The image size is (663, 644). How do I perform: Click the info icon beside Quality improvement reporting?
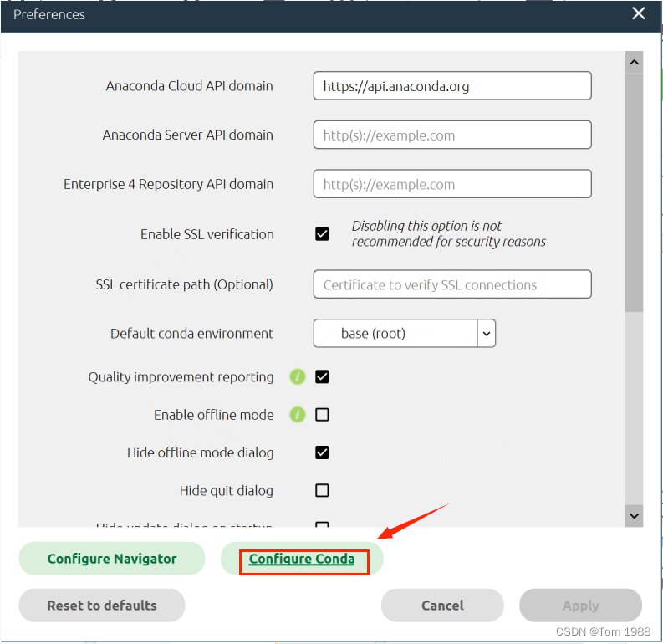pyautogui.click(x=298, y=376)
